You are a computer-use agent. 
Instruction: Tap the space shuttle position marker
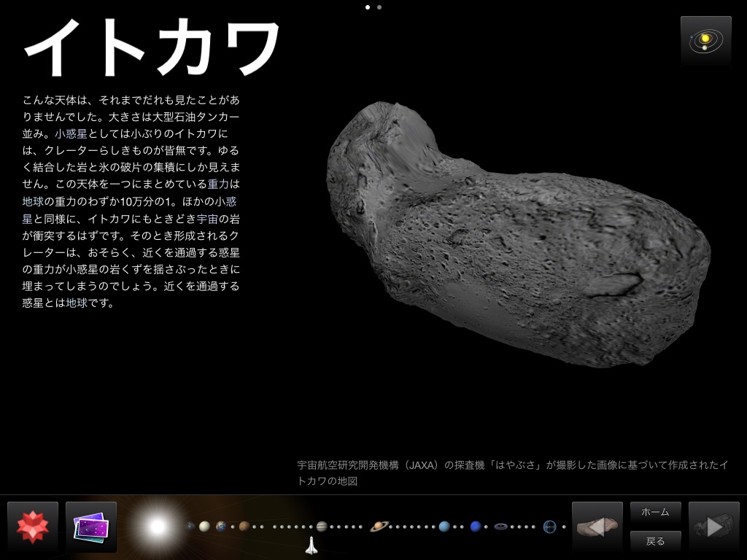[311, 545]
